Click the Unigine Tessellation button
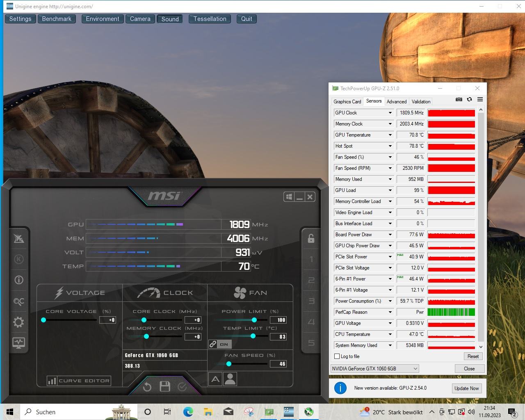 [210, 19]
